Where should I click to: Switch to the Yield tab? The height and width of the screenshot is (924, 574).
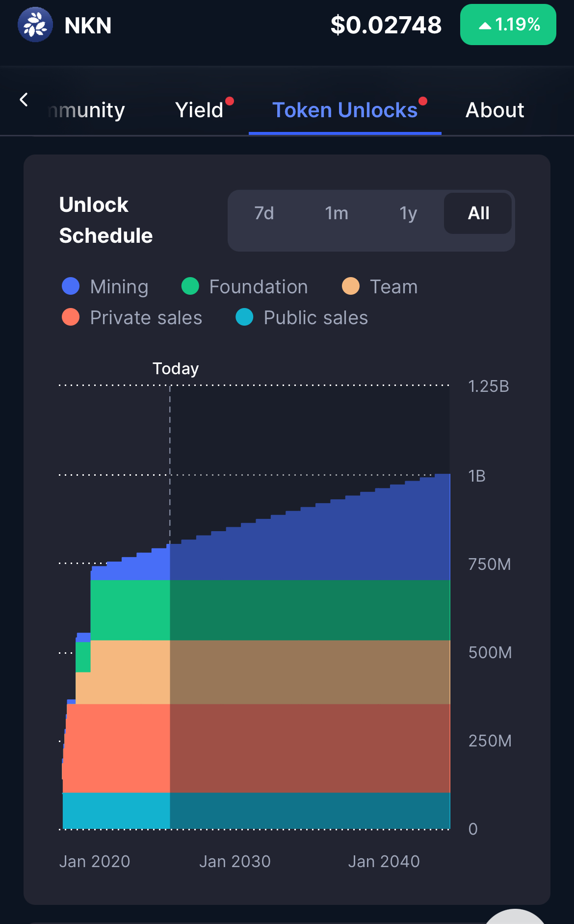coord(199,110)
